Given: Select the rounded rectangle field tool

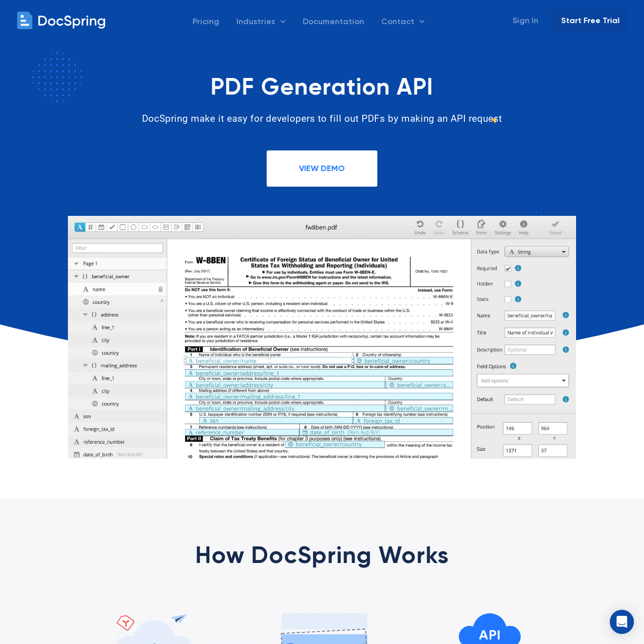Looking at the screenshot, I should pos(144,227).
